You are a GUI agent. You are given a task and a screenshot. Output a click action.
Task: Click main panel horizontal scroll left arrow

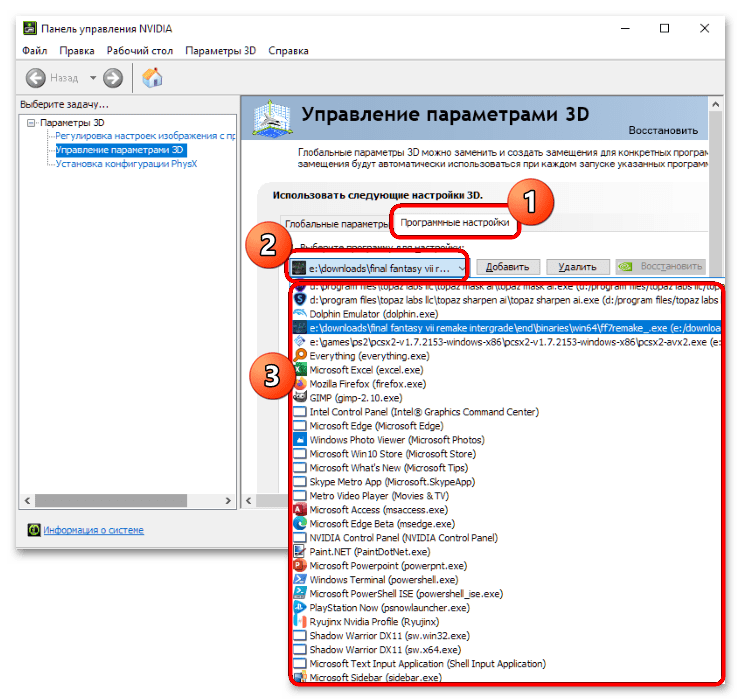(x=249, y=501)
